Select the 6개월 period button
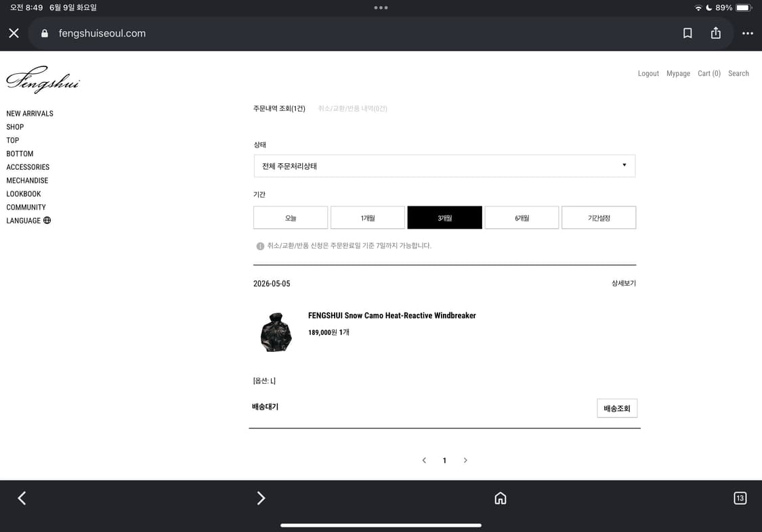This screenshot has width=762, height=532. click(x=522, y=217)
